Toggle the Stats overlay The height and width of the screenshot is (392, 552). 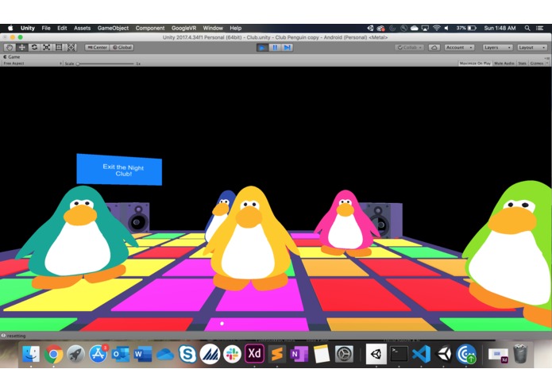pos(522,63)
